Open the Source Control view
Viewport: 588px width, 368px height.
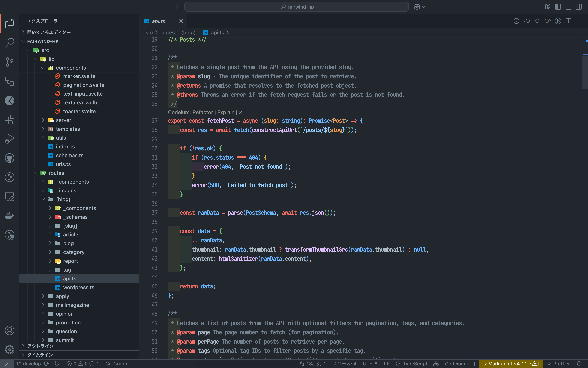pos(9,62)
